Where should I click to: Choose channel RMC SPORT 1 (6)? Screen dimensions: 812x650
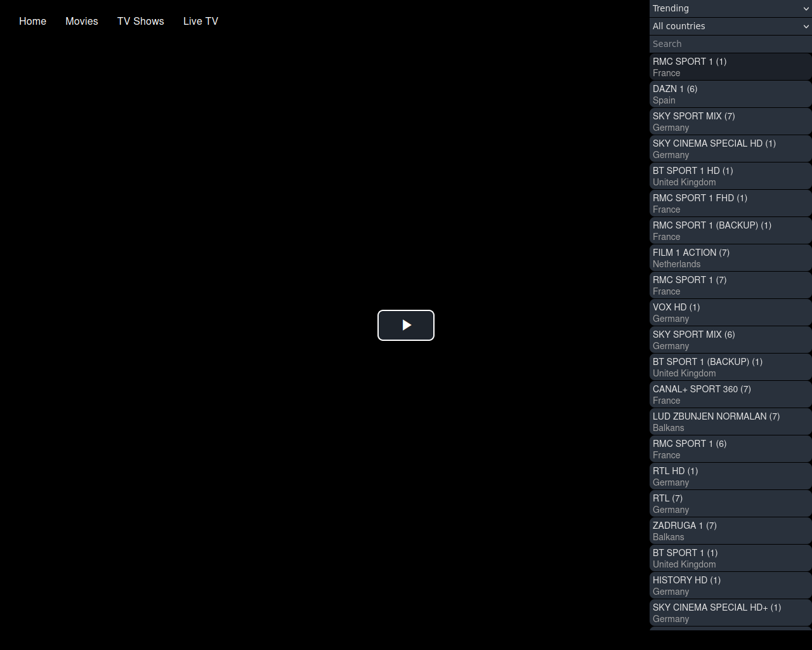pos(731,449)
